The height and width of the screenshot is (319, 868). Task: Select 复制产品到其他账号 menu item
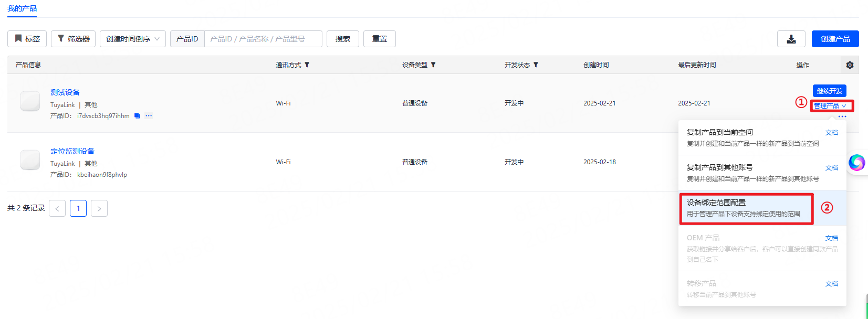762,173
